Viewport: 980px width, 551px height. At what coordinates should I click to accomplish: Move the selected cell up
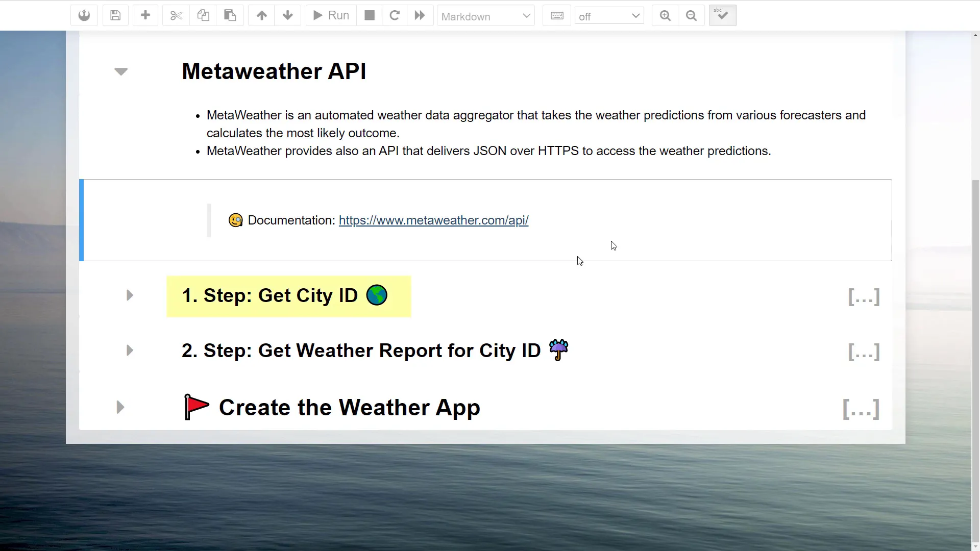[261, 15]
